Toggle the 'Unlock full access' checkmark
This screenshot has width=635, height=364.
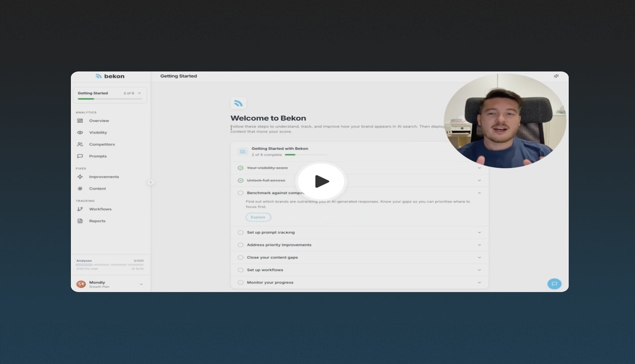241,180
